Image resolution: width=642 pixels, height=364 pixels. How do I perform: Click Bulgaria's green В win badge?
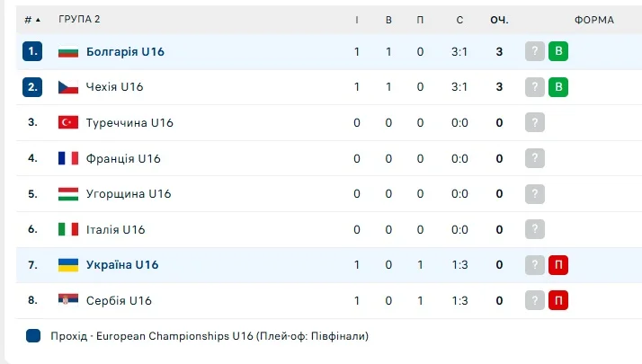(x=559, y=52)
